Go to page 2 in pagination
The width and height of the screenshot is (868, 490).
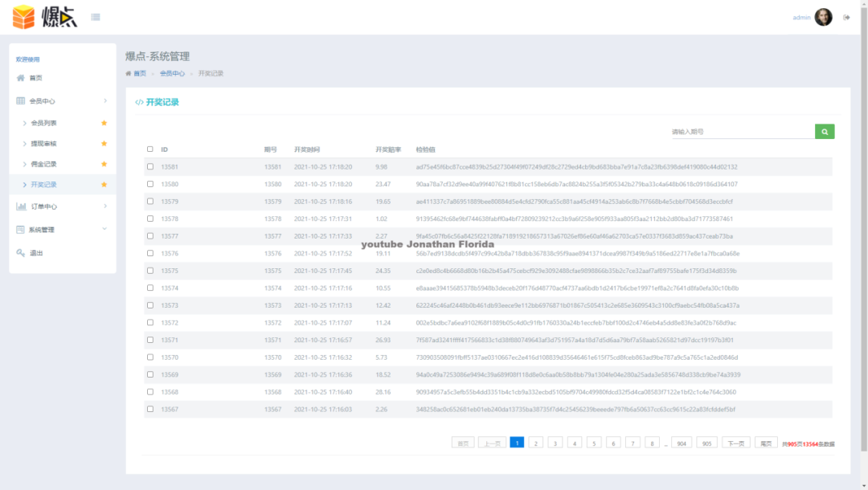536,443
